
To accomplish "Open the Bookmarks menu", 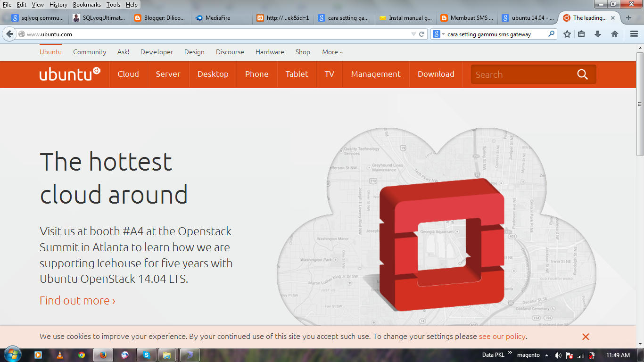I will pos(87,5).
